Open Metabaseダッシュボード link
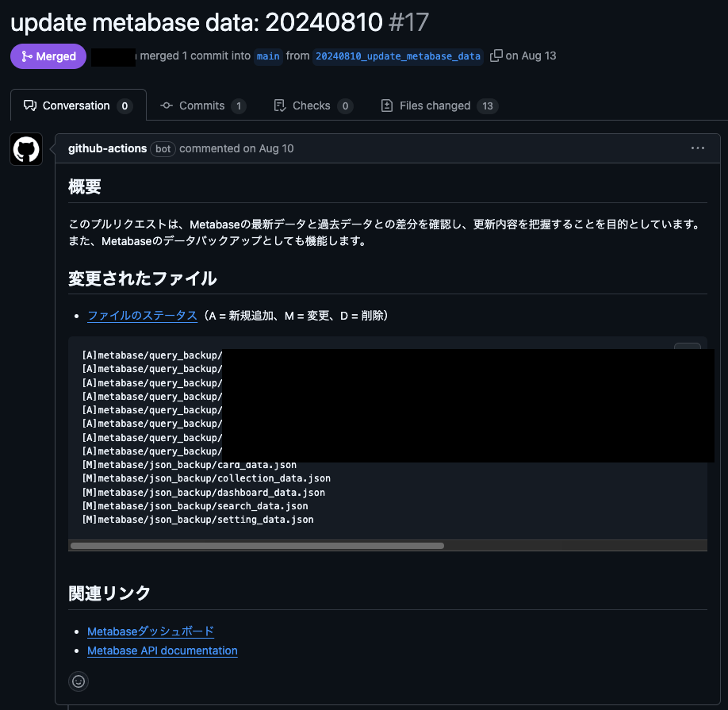This screenshot has height=710, width=728. pyautogui.click(x=151, y=631)
